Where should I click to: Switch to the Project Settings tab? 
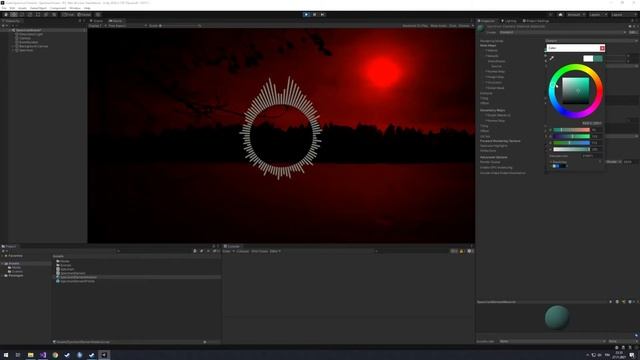coord(536,21)
